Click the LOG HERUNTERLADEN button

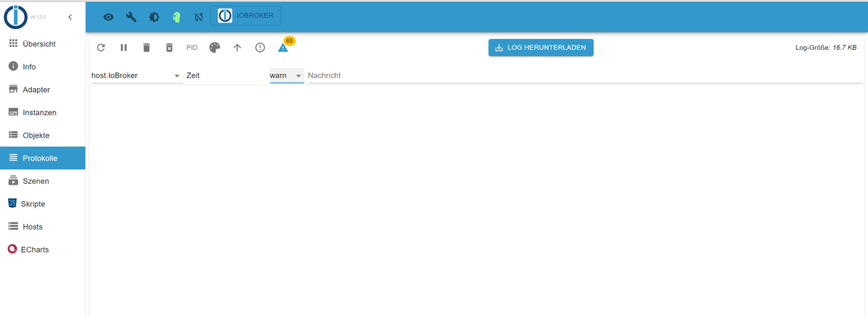point(541,48)
